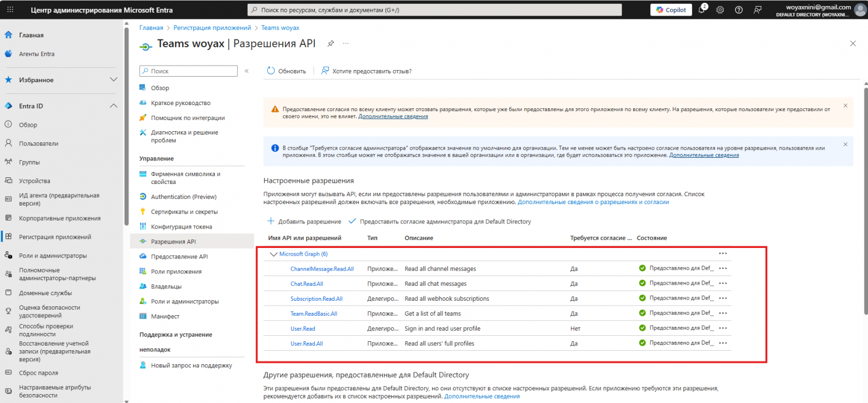Open the Team.ReadBasic.All permission link
This screenshot has height=403, width=868.
(314, 314)
